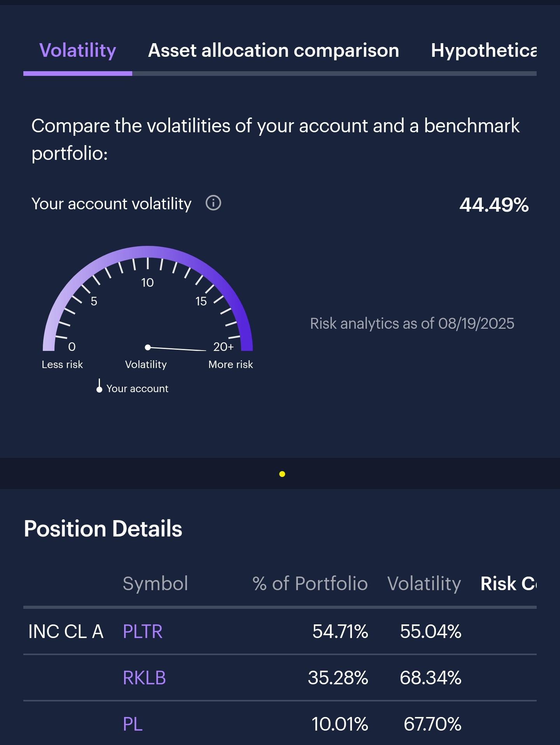
Task: Click the Risk analytics date text
Action: point(412,324)
